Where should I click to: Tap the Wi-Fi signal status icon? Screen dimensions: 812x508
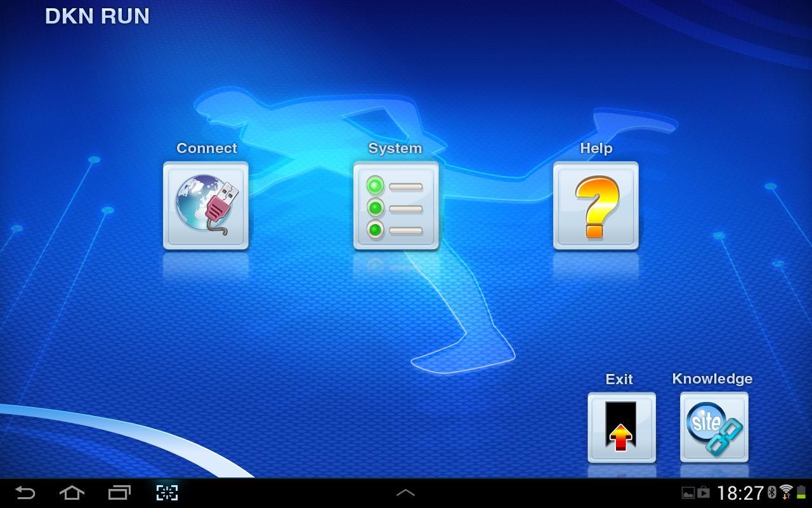786,492
